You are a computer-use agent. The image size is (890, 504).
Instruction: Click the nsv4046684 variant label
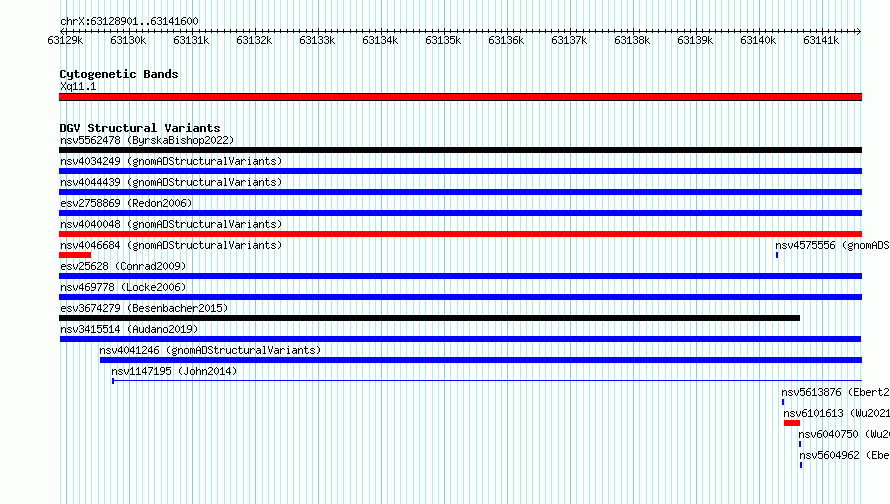[x=171, y=245]
